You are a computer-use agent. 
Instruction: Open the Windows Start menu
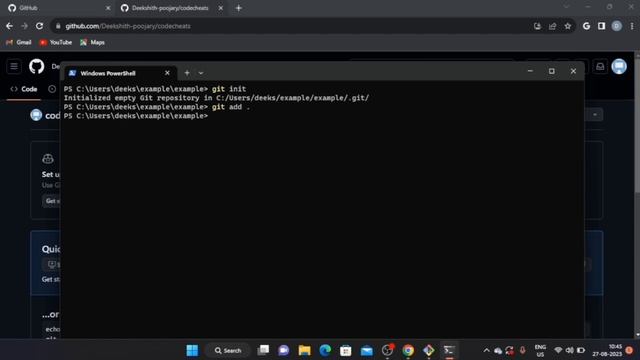pyautogui.click(x=192, y=350)
